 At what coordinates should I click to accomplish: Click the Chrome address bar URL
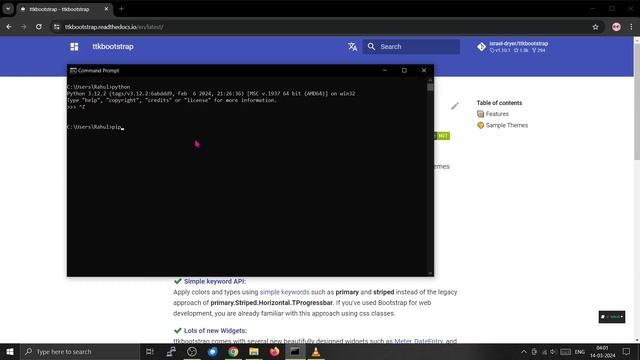114,27
